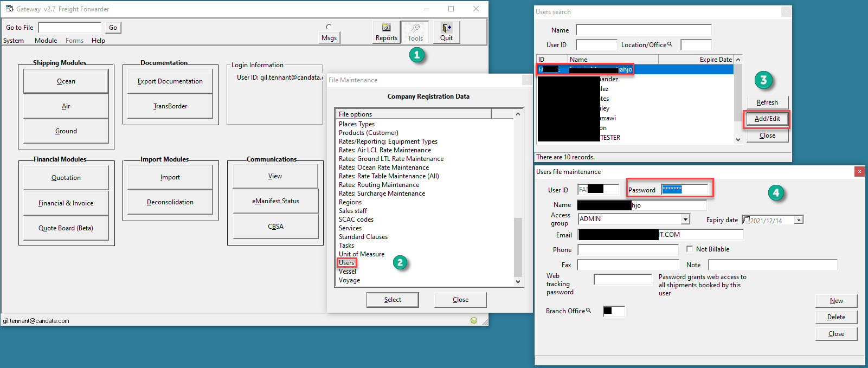
Task: Select Places Types option
Action: pos(357,124)
